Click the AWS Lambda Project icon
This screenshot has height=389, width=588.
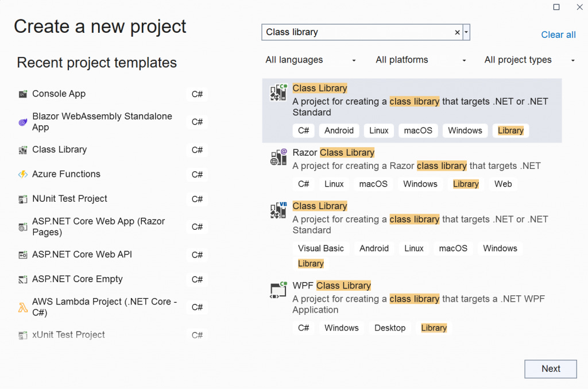(23, 307)
